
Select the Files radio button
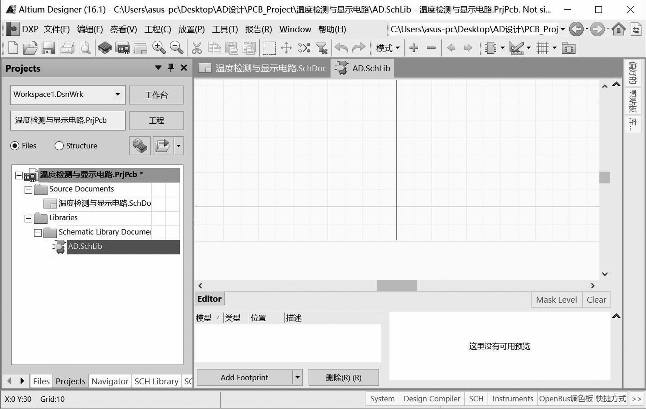point(17,146)
